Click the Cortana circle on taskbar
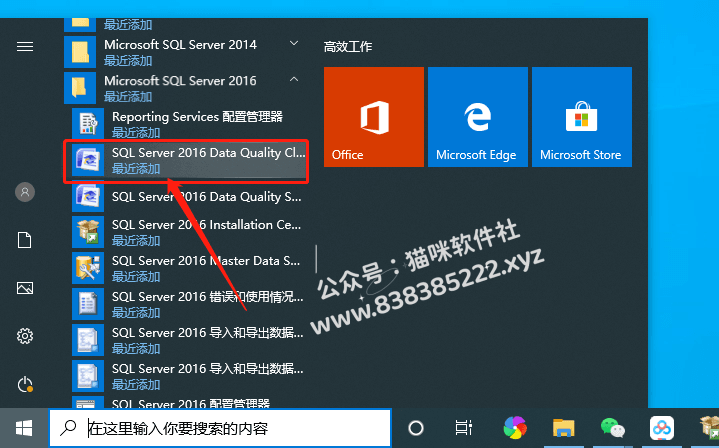This screenshot has width=719, height=448. click(416, 428)
